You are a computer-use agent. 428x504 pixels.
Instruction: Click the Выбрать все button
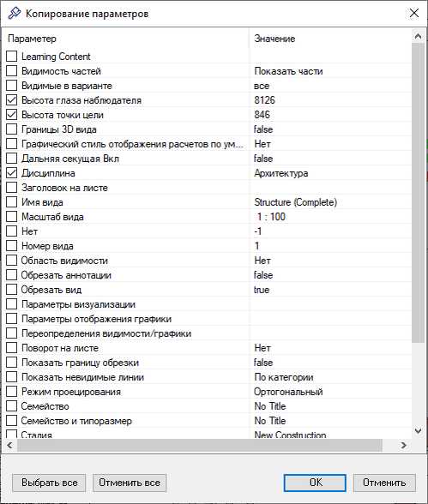(x=49, y=483)
